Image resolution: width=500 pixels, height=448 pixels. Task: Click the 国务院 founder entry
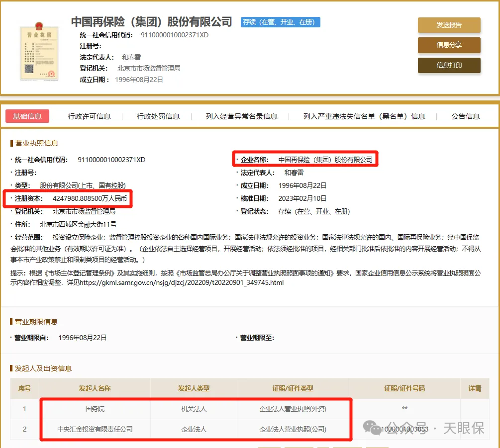point(95,409)
